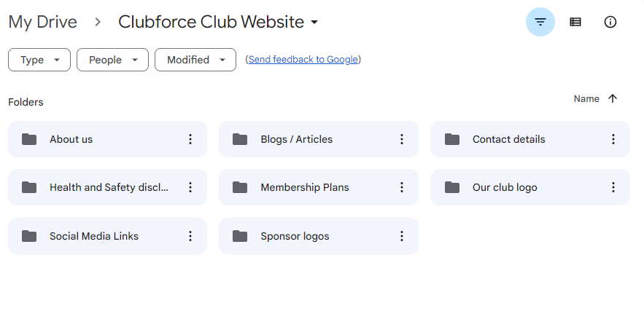644x322 pixels.
Task: Go back to My Drive breadcrumb
Action: coord(42,22)
